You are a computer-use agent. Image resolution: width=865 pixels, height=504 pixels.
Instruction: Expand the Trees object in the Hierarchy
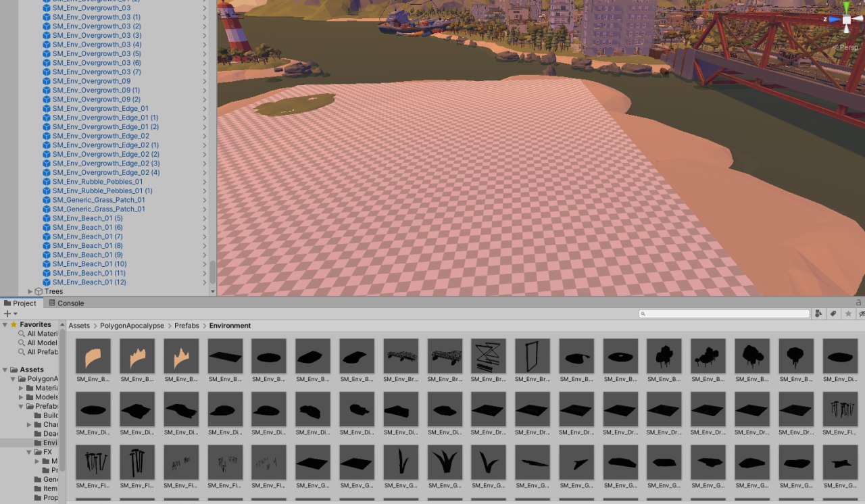pyautogui.click(x=30, y=292)
